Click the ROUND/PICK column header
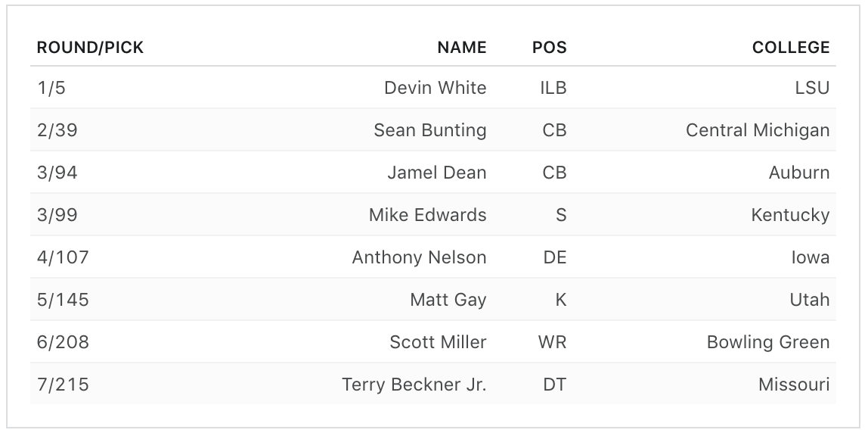 click(x=90, y=48)
